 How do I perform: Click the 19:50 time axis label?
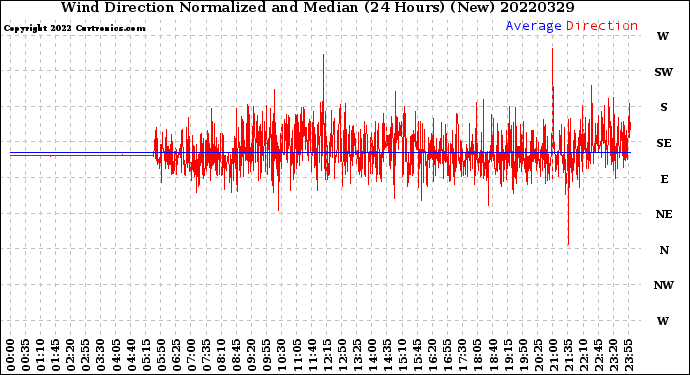click(x=523, y=356)
